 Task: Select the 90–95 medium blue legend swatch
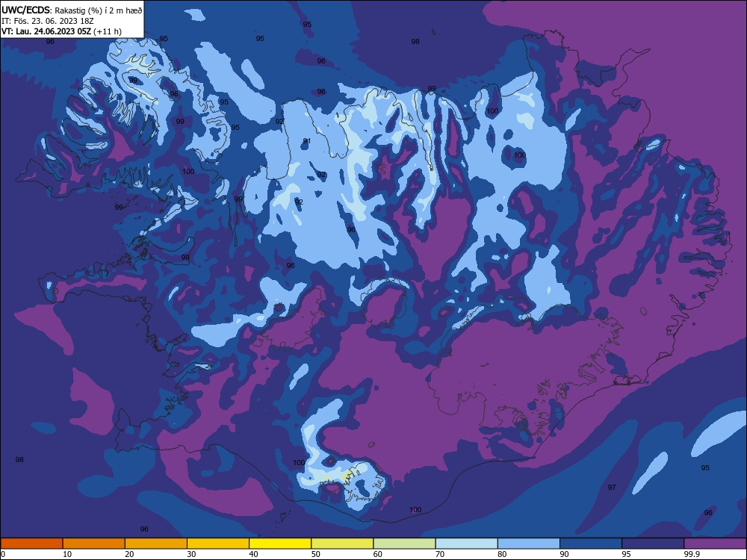591,544
